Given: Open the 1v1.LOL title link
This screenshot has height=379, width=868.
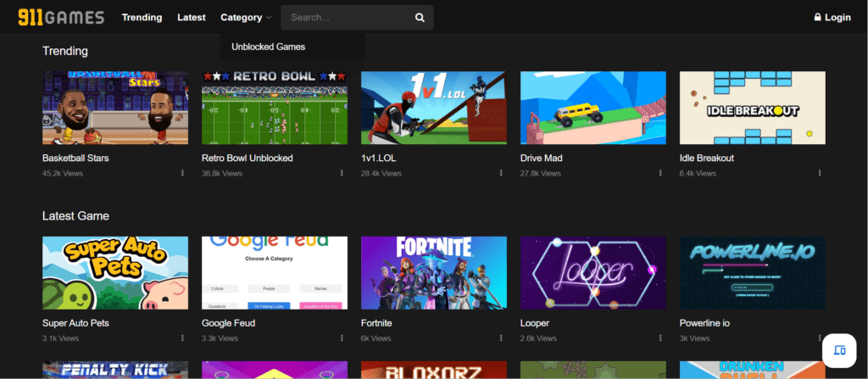Looking at the screenshot, I should [x=379, y=158].
